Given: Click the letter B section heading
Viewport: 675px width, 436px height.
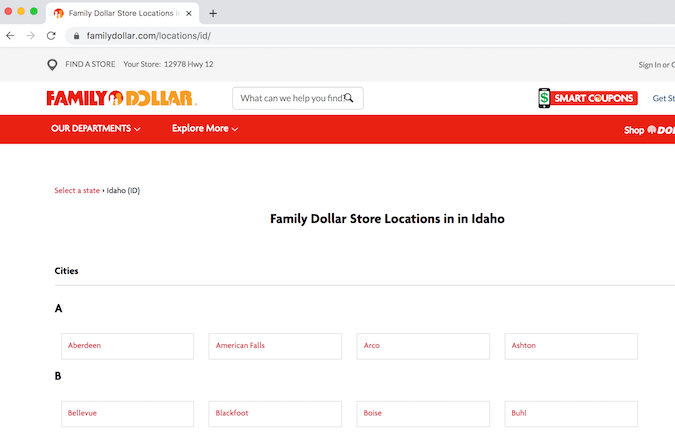Looking at the screenshot, I should 58,376.
